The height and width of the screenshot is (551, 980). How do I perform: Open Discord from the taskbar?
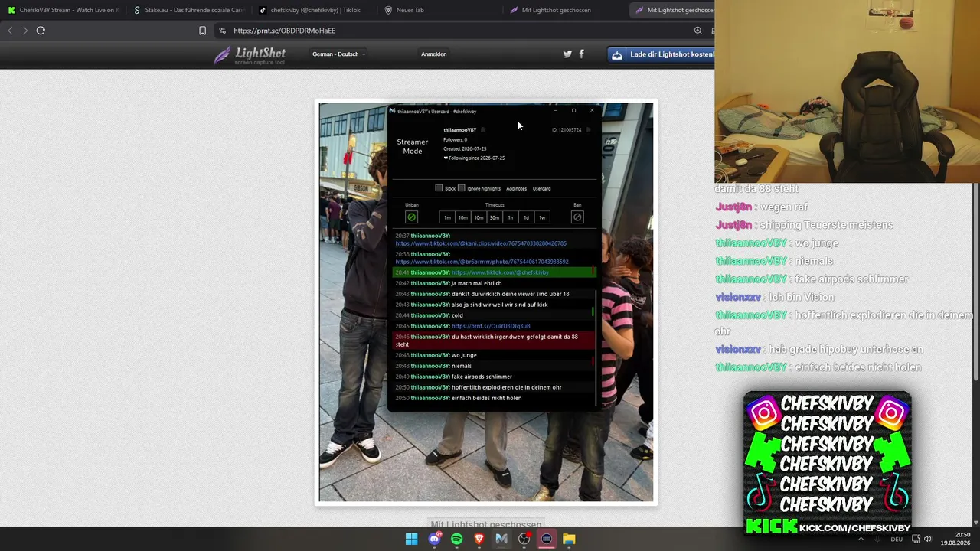click(435, 539)
